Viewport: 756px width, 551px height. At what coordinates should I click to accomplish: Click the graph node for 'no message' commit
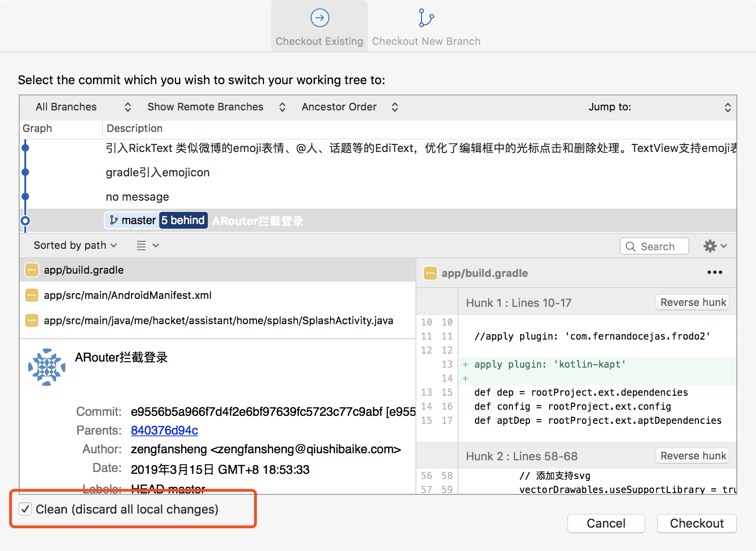point(25,196)
